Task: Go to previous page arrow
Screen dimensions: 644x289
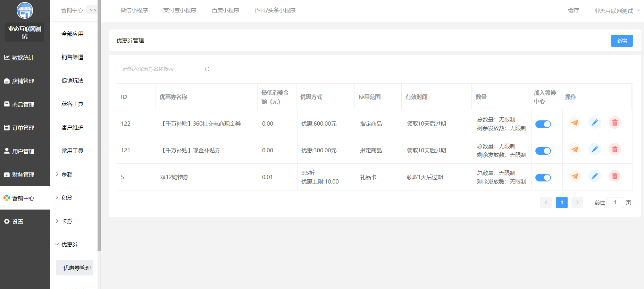Action: coord(546,203)
